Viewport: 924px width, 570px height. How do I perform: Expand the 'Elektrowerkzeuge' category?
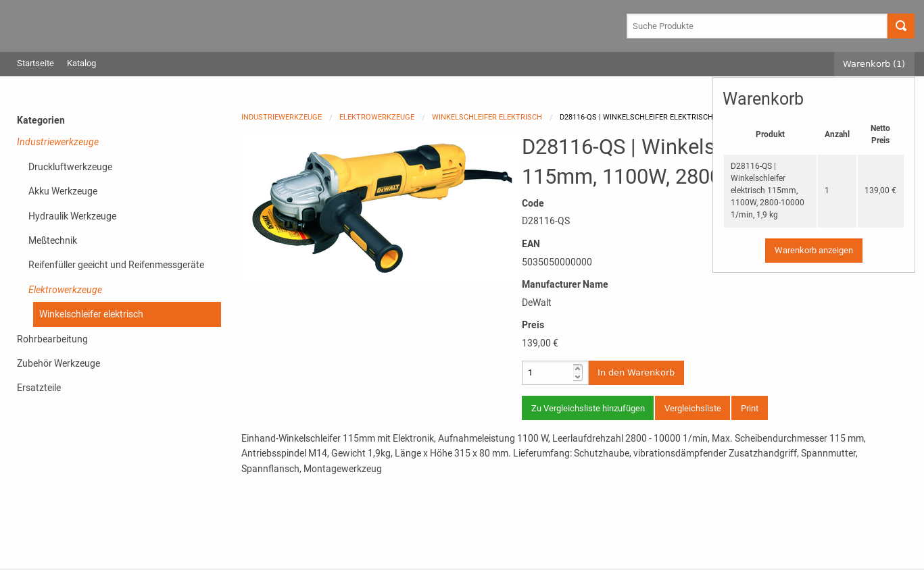(65, 289)
